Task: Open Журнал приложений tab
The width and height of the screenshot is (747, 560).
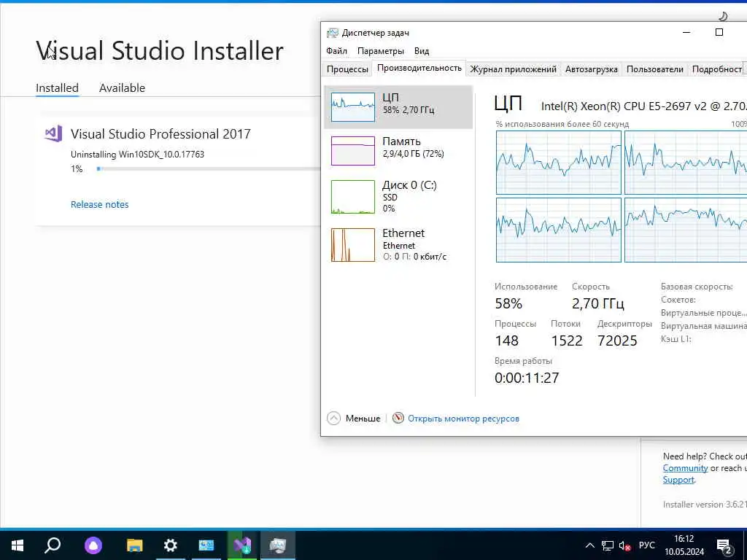Action: [513, 69]
